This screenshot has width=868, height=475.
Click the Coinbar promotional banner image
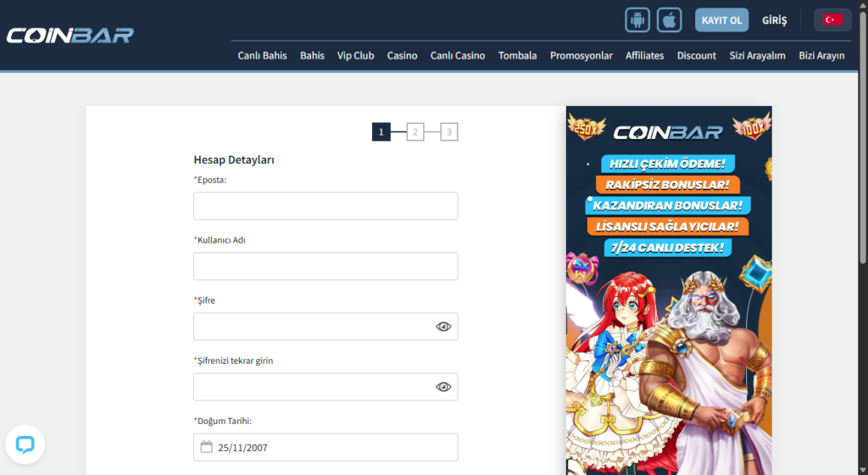pyautogui.click(x=669, y=290)
